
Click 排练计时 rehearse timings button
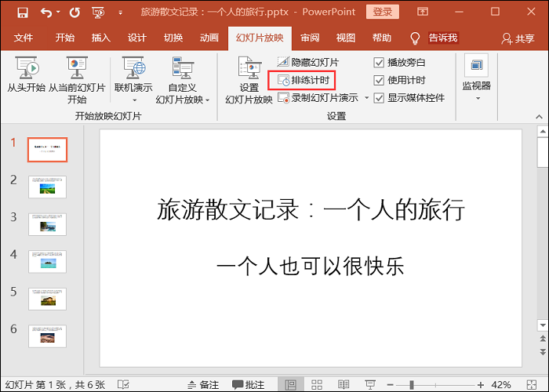pos(302,80)
